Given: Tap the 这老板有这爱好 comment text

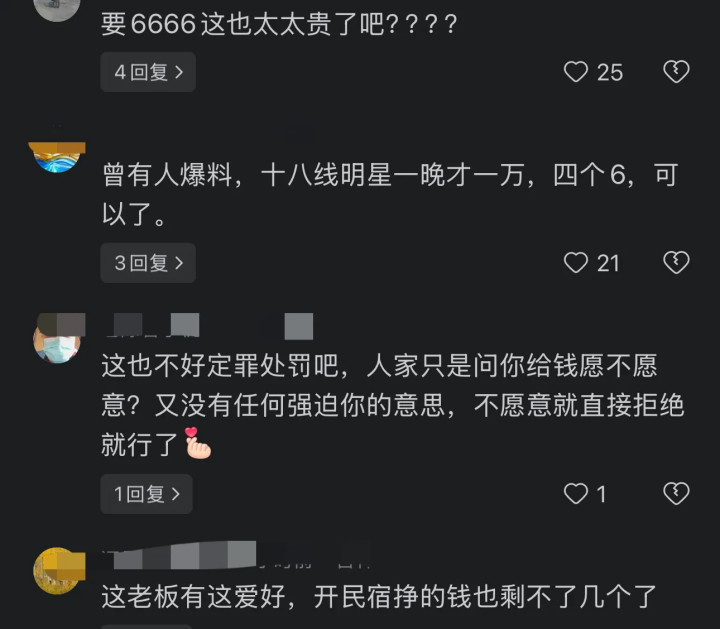Looking at the screenshot, I should (x=379, y=596).
